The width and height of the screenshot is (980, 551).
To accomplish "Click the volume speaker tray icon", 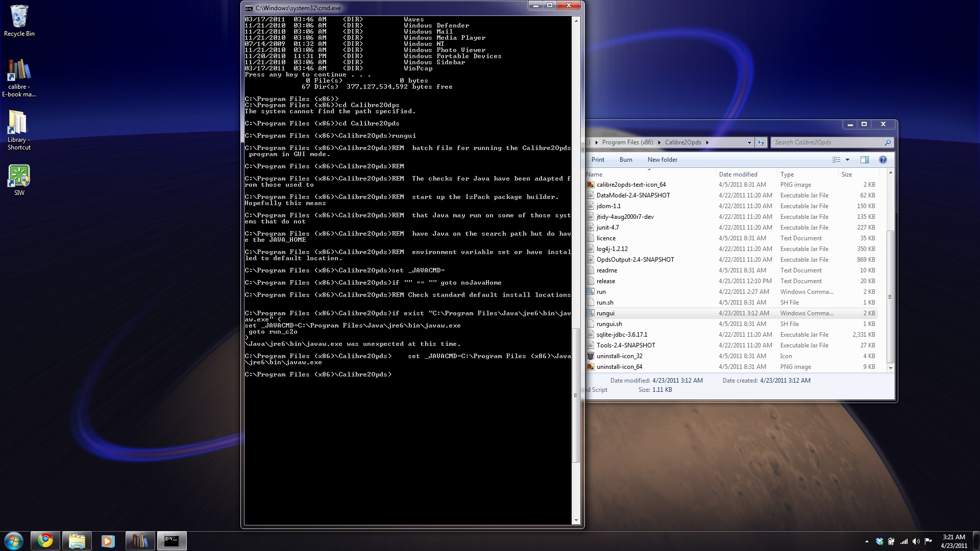I will point(916,541).
